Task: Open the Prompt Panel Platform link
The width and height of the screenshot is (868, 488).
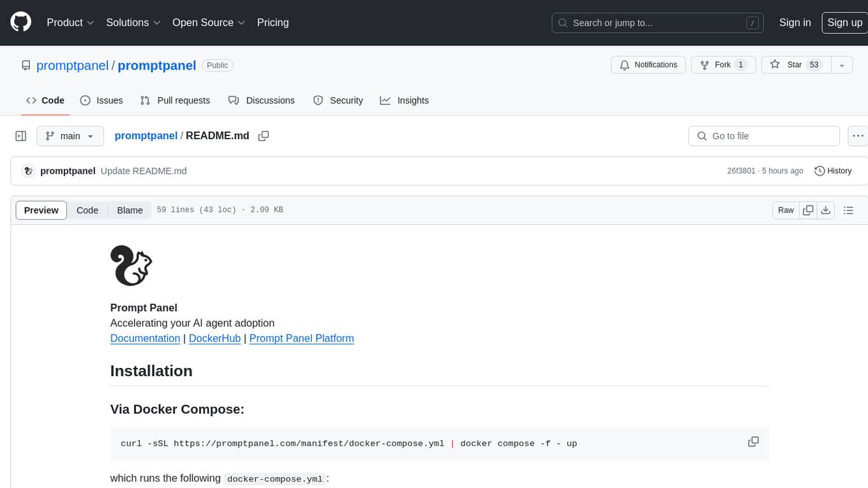Action: pos(301,339)
